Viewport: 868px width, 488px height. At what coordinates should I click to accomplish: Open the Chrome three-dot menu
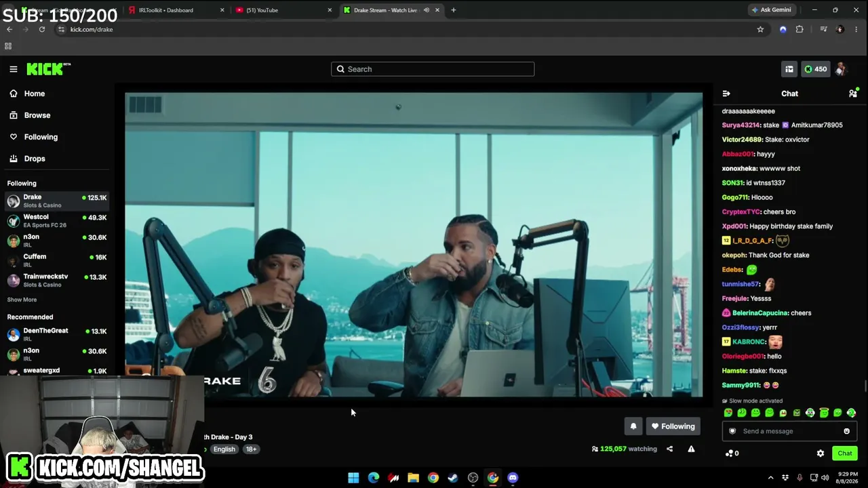point(857,29)
